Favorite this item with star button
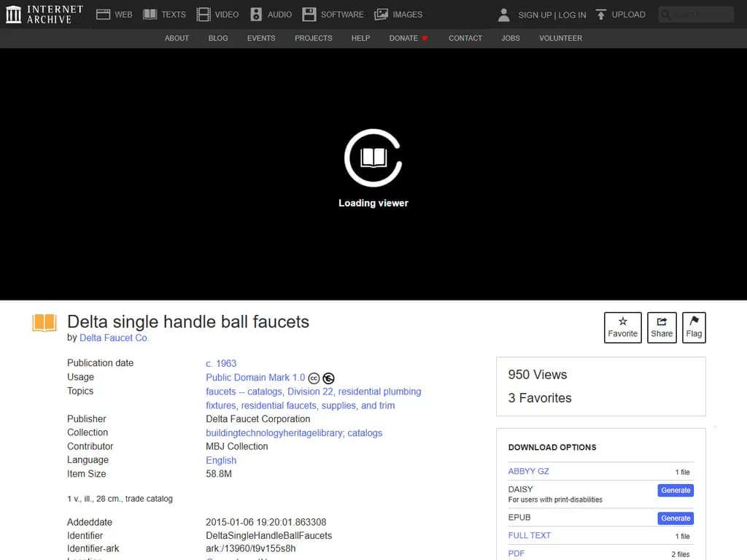The height and width of the screenshot is (560, 747). click(x=622, y=327)
